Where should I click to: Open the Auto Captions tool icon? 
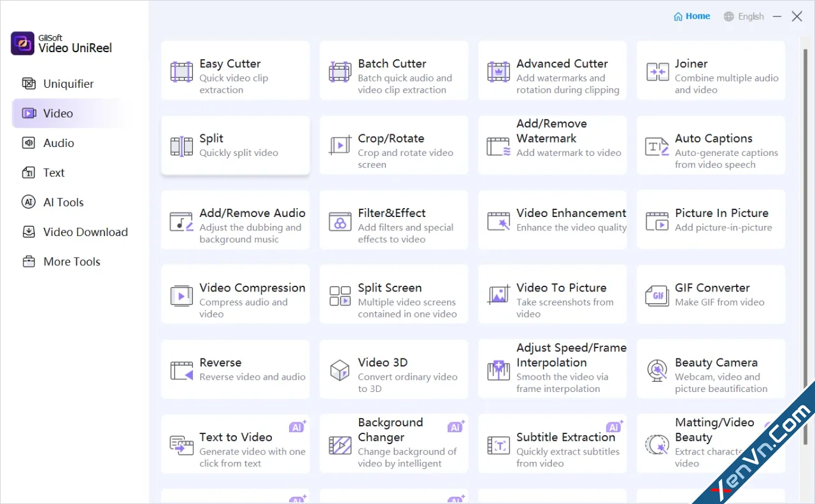pyautogui.click(x=657, y=146)
